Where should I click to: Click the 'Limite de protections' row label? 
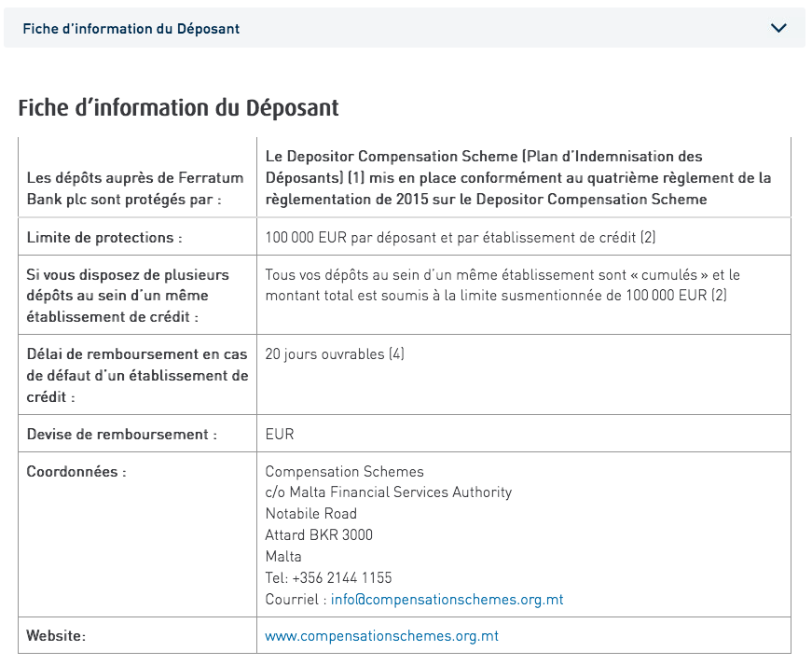pos(104,237)
